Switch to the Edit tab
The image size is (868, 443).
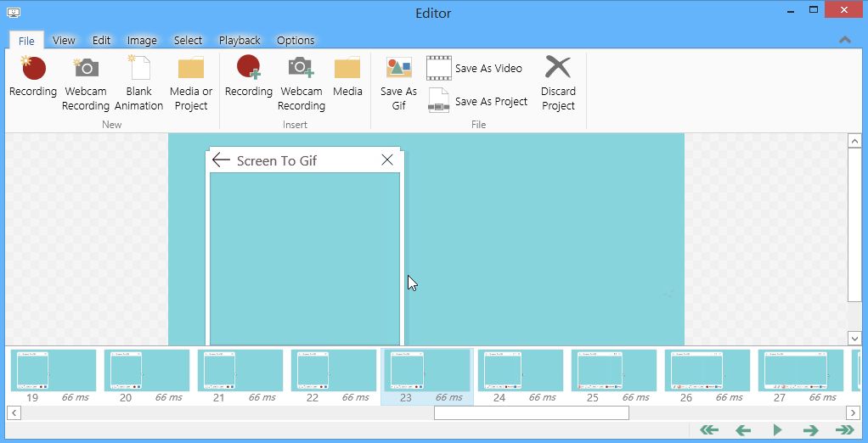[x=101, y=41]
